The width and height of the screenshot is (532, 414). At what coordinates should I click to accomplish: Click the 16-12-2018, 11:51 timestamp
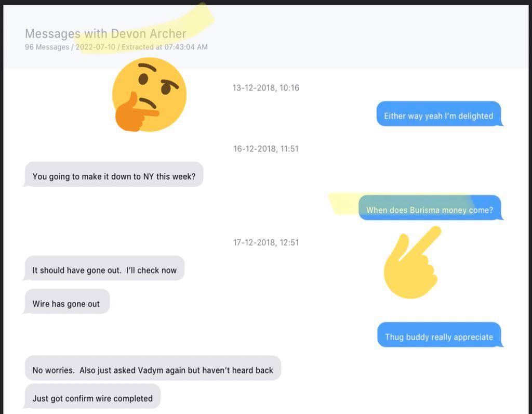pyautogui.click(x=265, y=149)
